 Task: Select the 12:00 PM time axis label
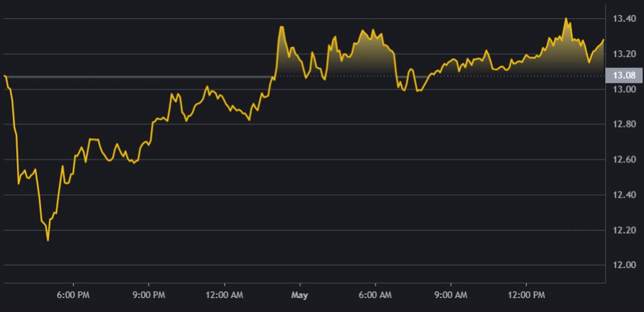pos(526,295)
